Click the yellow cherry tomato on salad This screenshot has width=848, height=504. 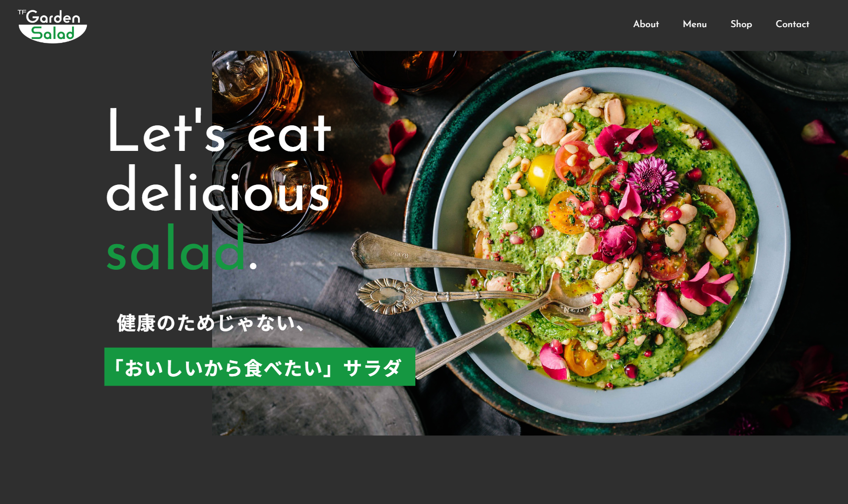pos(540,175)
